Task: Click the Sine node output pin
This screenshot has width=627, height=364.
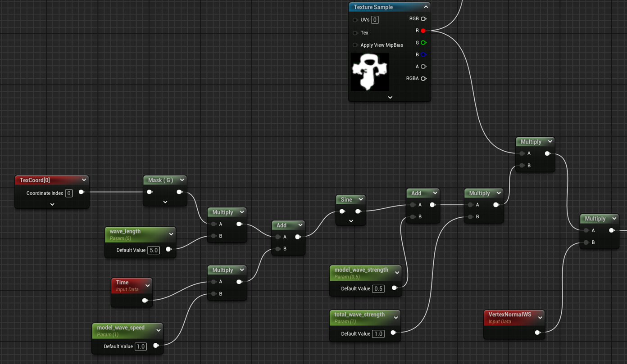Action: (x=358, y=211)
